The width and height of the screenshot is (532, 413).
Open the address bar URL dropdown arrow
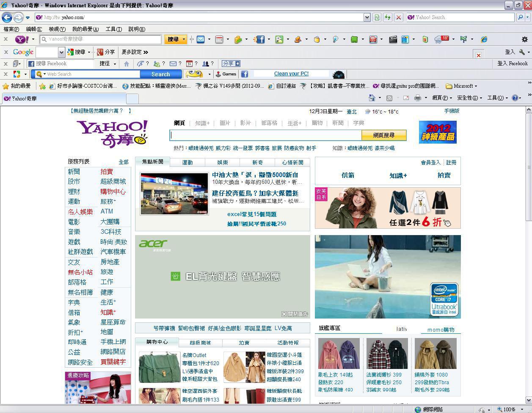tap(367, 17)
